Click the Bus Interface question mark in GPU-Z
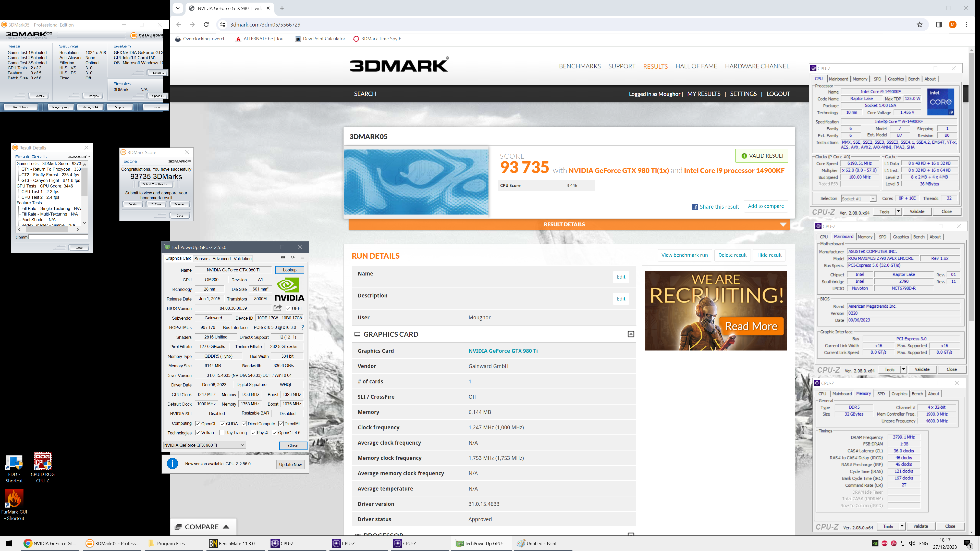The width and height of the screenshot is (980, 551). coord(303,327)
